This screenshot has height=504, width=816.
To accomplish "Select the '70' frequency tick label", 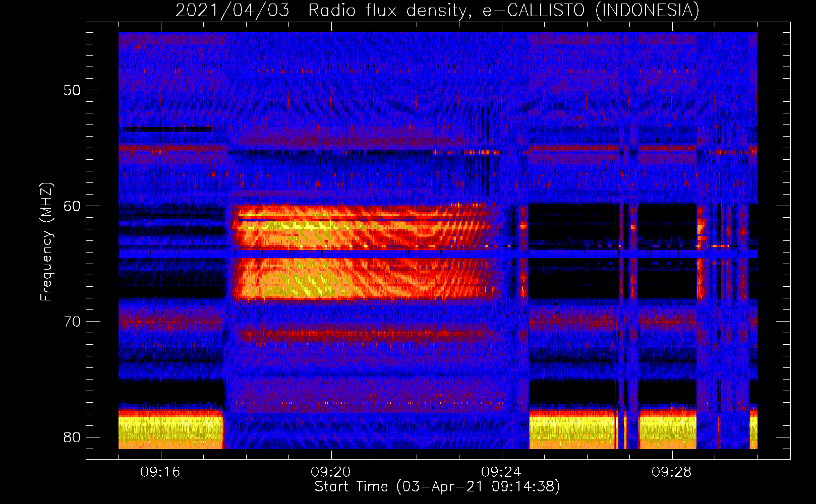I will [x=72, y=321].
